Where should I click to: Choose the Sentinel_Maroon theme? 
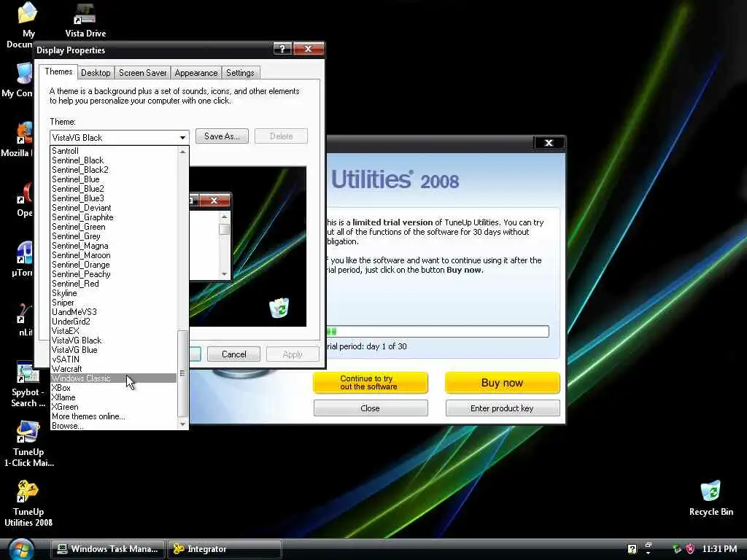tap(113, 255)
